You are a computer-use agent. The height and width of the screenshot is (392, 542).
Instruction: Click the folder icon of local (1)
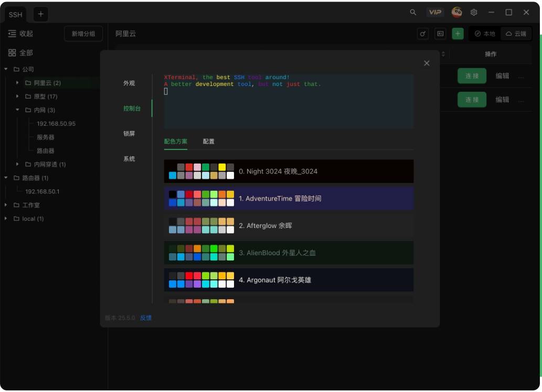click(16, 219)
